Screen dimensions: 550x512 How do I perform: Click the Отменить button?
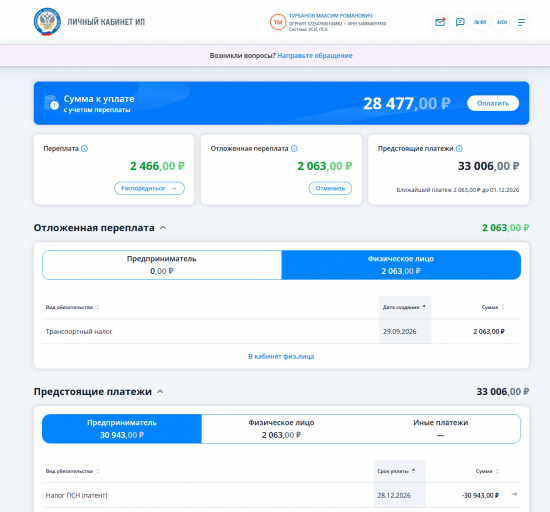(x=330, y=188)
